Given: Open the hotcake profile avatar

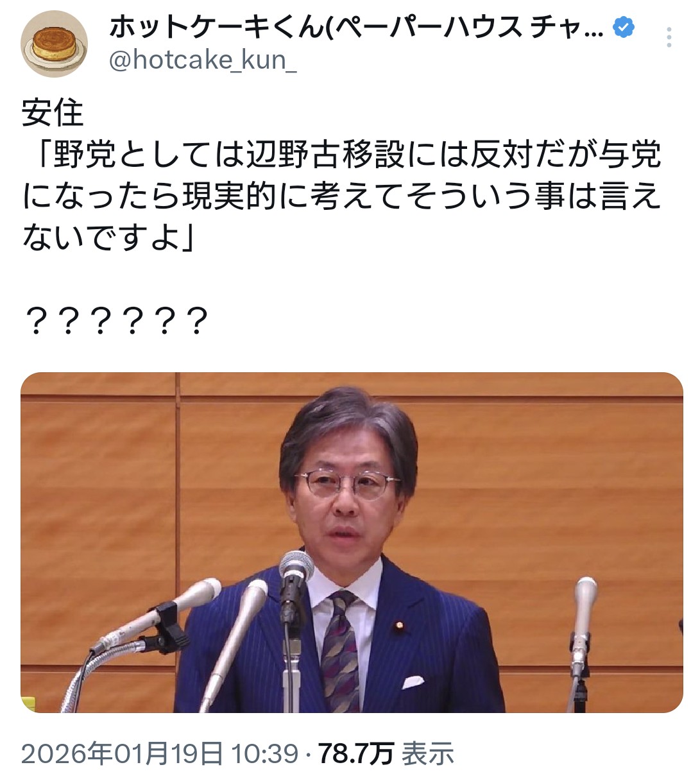Looking at the screenshot, I should 55,44.
